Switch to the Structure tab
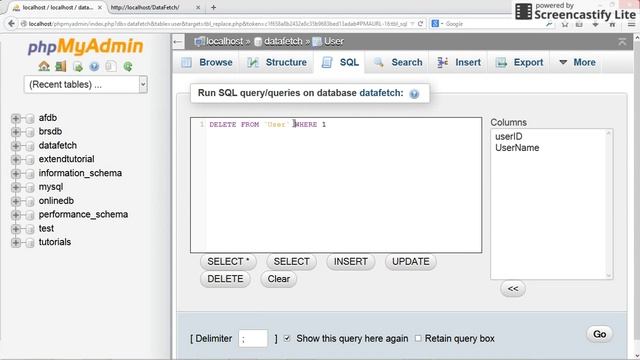This screenshot has height=360, width=640. coord(277,62)
